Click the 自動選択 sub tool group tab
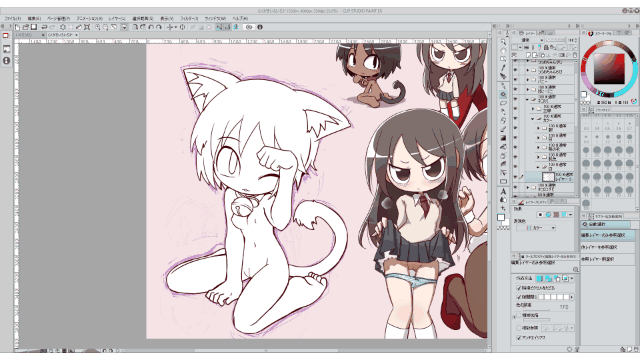This screenshot has width=640, height=360. [606, 224]
